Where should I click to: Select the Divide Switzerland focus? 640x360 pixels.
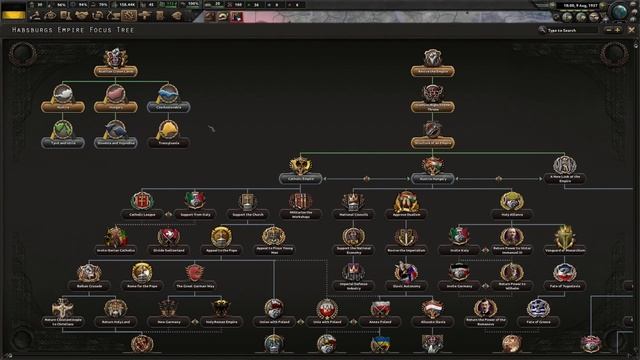(x=168, y=242)
